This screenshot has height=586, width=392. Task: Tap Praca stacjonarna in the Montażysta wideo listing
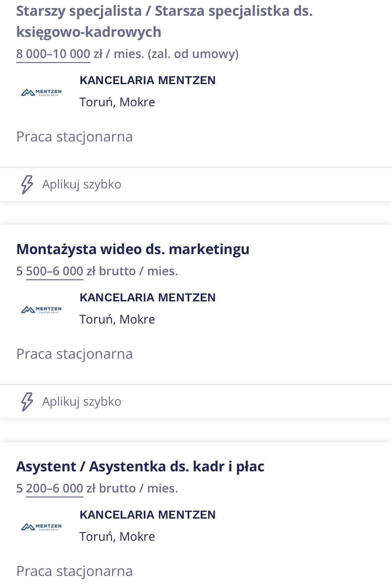[74, 354]
